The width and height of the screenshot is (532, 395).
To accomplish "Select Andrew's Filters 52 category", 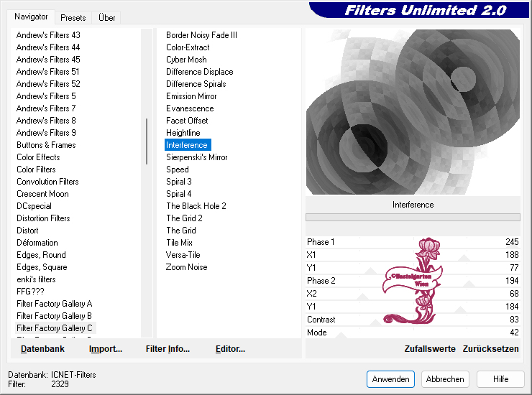I will (48, 84).
